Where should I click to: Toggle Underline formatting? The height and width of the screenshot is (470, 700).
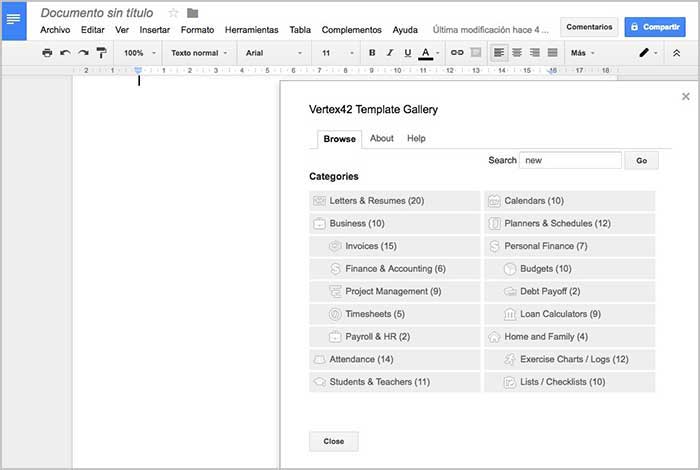(408, 53)
